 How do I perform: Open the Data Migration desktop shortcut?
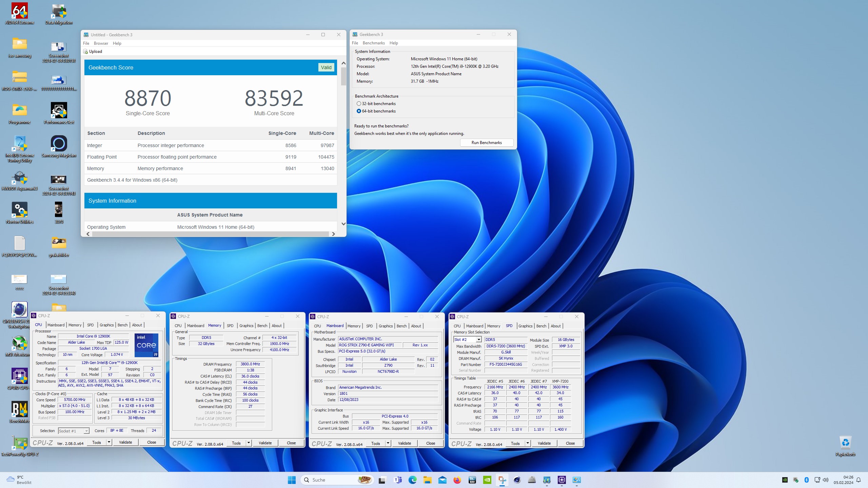coord(59,14)
